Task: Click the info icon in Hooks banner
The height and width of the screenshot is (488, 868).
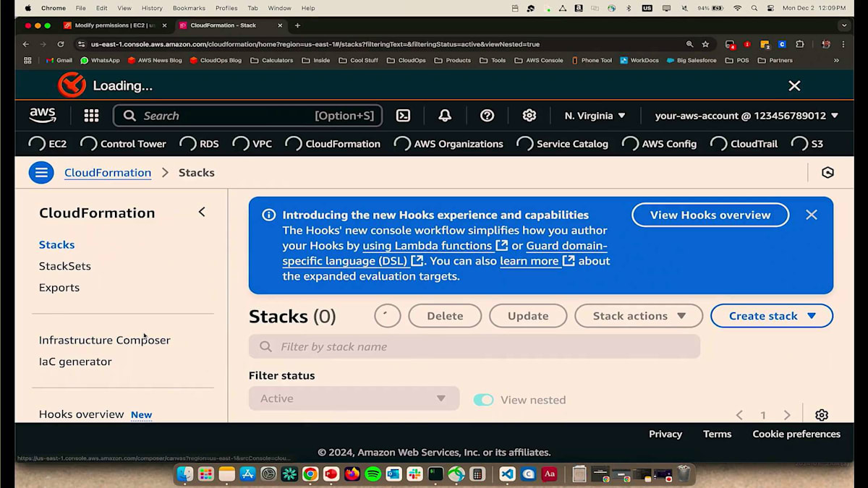Action: 268,215
